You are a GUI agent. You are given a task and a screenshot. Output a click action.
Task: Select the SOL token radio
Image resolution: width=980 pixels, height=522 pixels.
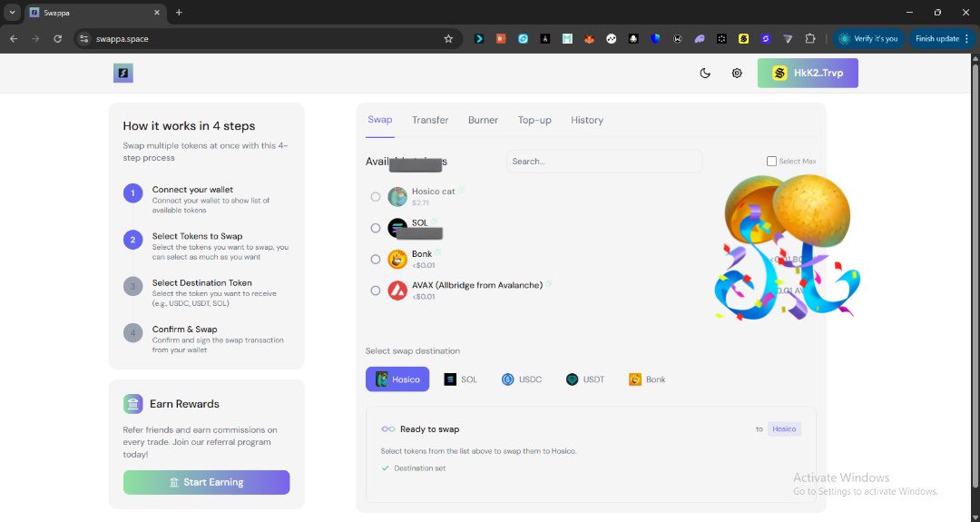(376, 228)
